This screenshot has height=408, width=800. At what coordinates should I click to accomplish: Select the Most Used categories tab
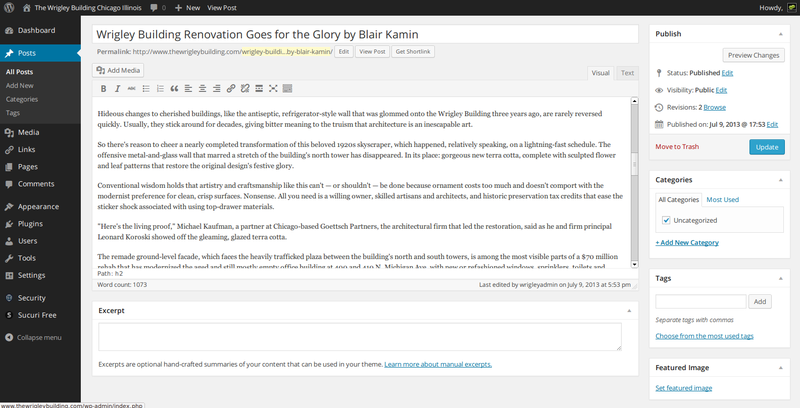[722, 200]
